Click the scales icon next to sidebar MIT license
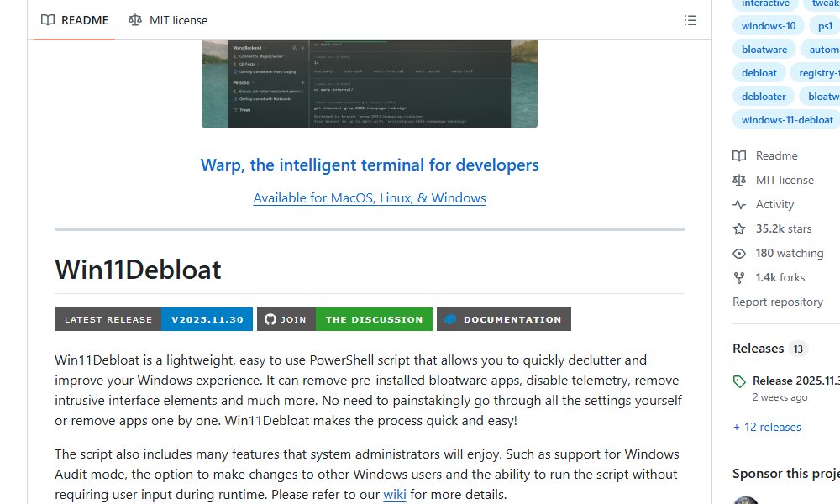 (x=739, y=180)
